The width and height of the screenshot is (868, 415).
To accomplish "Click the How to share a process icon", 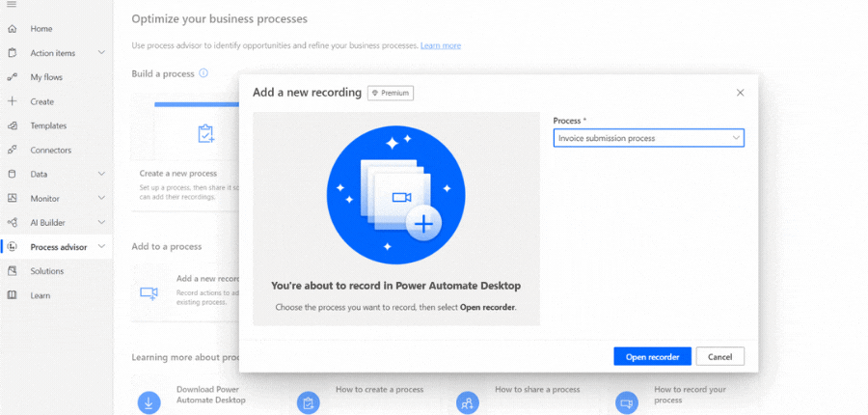I will pyautogui.click(x=468, y=402).
